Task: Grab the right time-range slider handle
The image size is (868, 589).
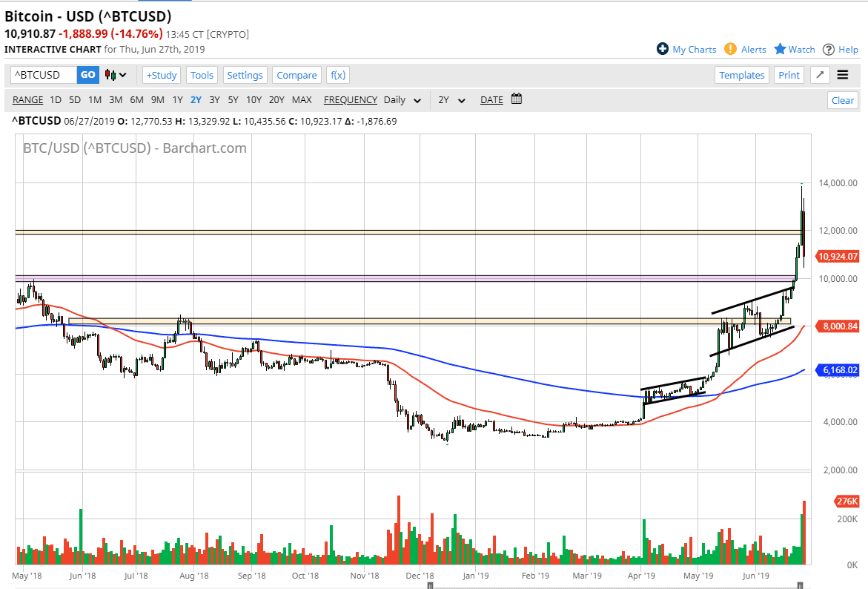Action: (800, 585)
